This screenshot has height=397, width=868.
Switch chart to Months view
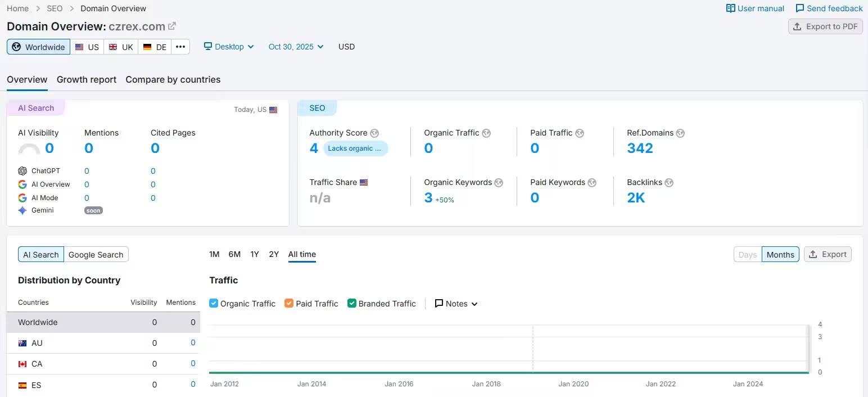(780, 254)
